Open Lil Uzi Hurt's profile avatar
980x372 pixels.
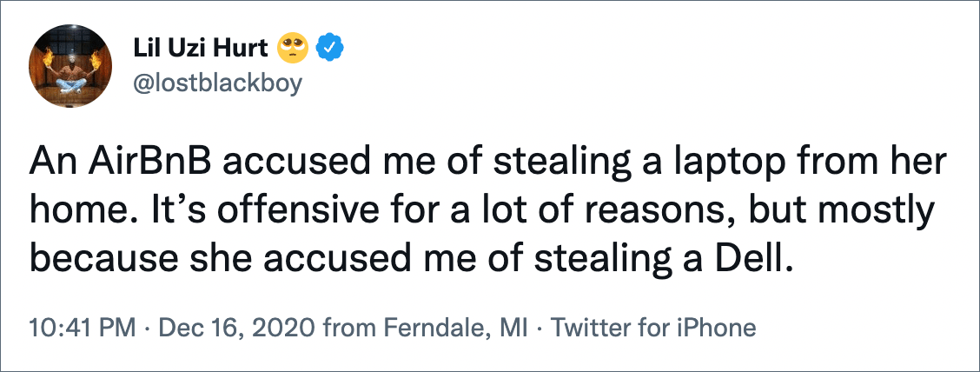[70, 66]
